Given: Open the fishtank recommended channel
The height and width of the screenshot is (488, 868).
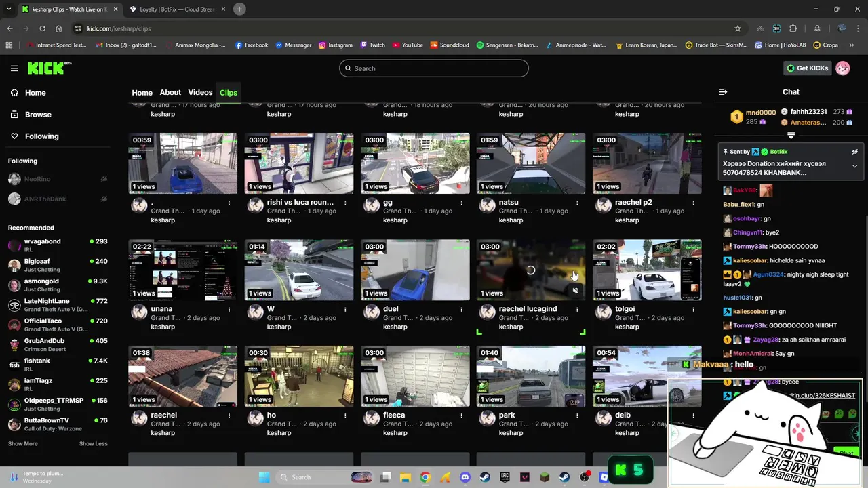Looking at the screenshot, I should [x=58, y=364].
